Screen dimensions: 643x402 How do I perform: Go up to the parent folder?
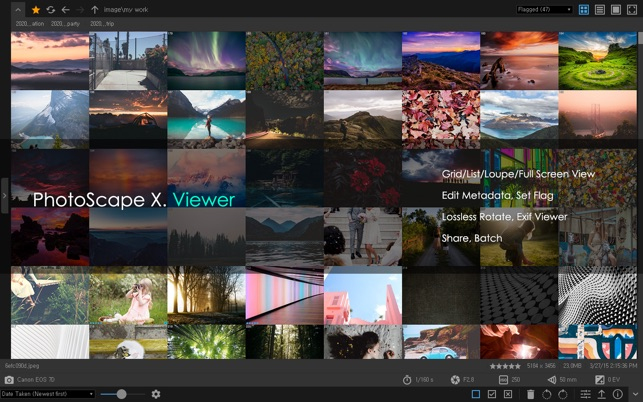tap(94, 9)
